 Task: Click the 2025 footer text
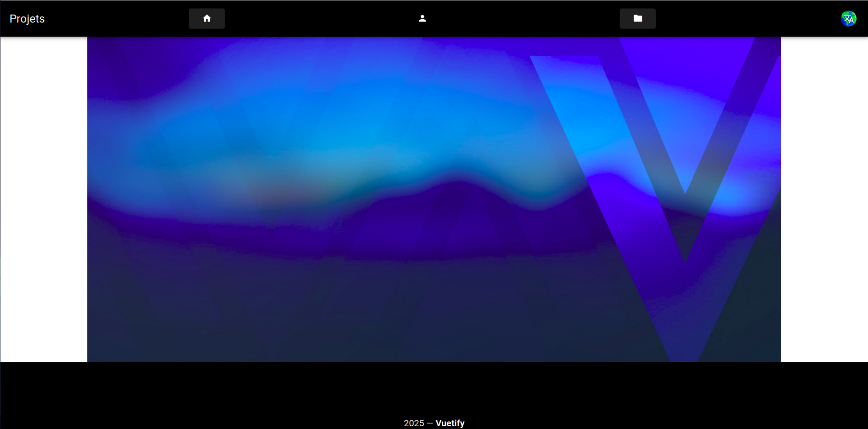point(414,423)
